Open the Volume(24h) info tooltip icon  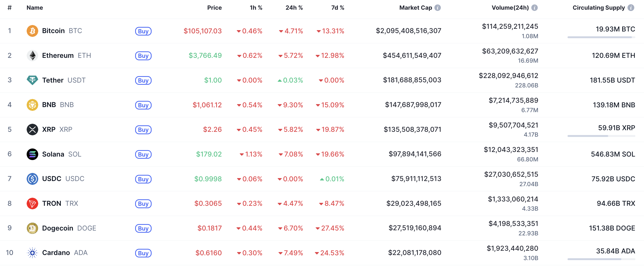[534, 8]
